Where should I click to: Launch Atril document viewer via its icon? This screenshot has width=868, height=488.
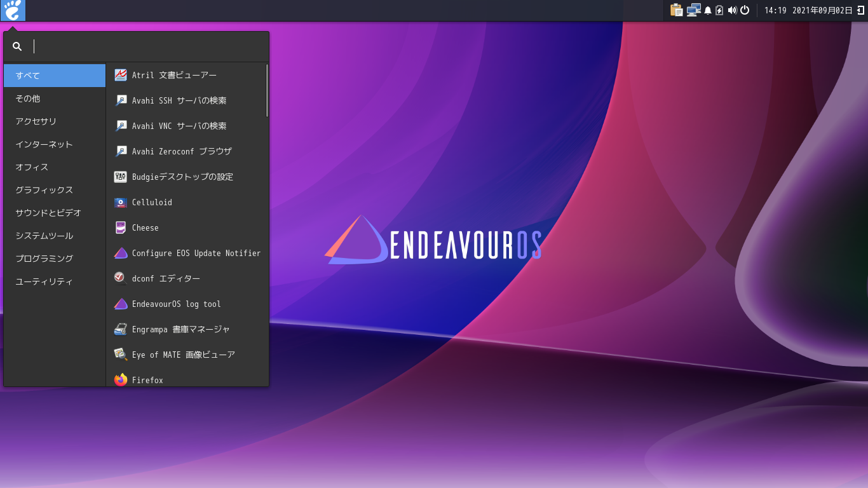click(121, 75)
